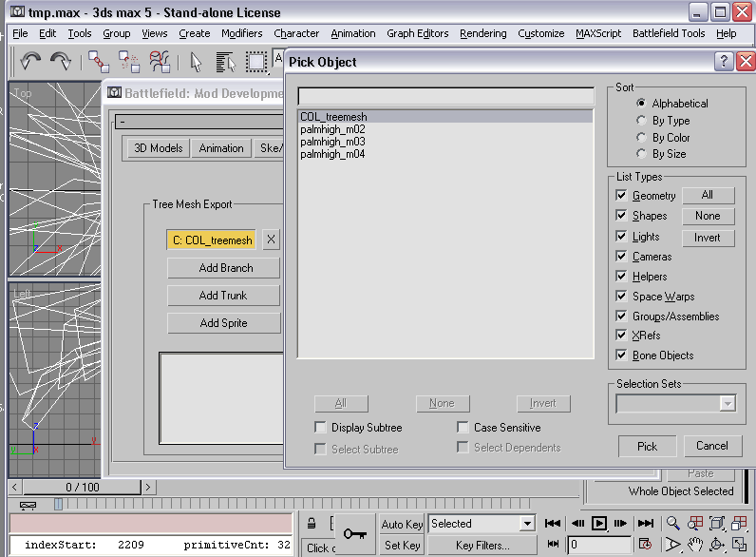This screenshot has height=557, width=756.
Task: Open the MAXScript menu
Action: (598, 33)
